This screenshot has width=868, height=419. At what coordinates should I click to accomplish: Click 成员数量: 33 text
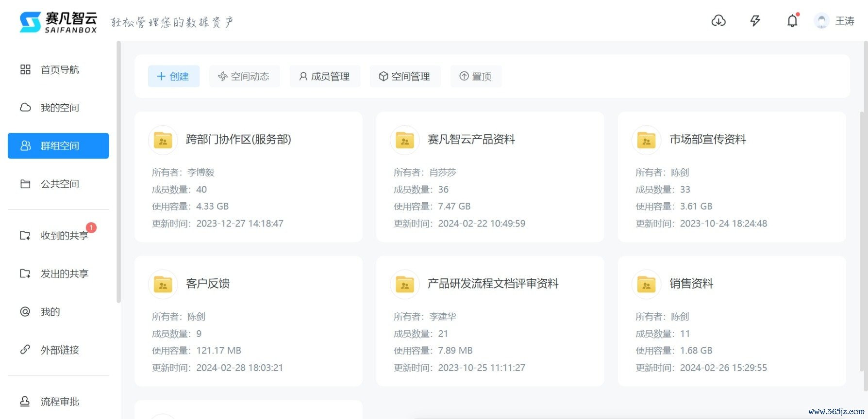(663, 189)
